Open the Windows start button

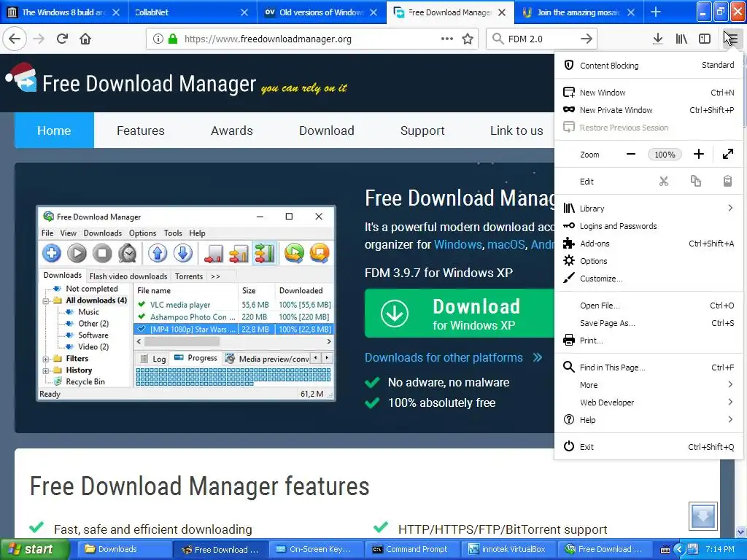(35, 550)
